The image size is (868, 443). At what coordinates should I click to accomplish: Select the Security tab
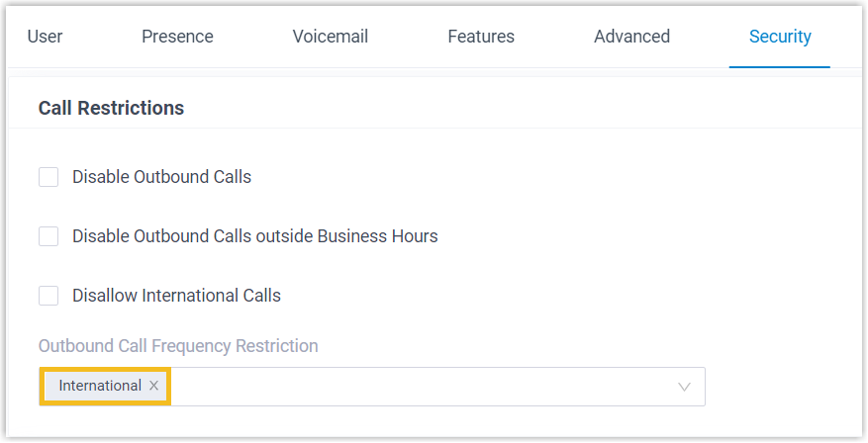point(780,37)
